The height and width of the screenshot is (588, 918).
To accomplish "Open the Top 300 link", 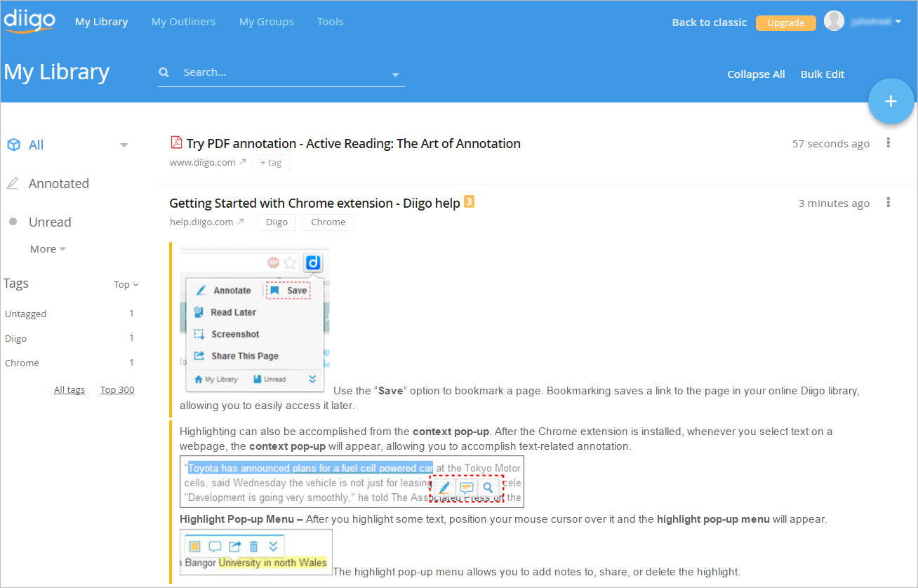I will 117,389.
